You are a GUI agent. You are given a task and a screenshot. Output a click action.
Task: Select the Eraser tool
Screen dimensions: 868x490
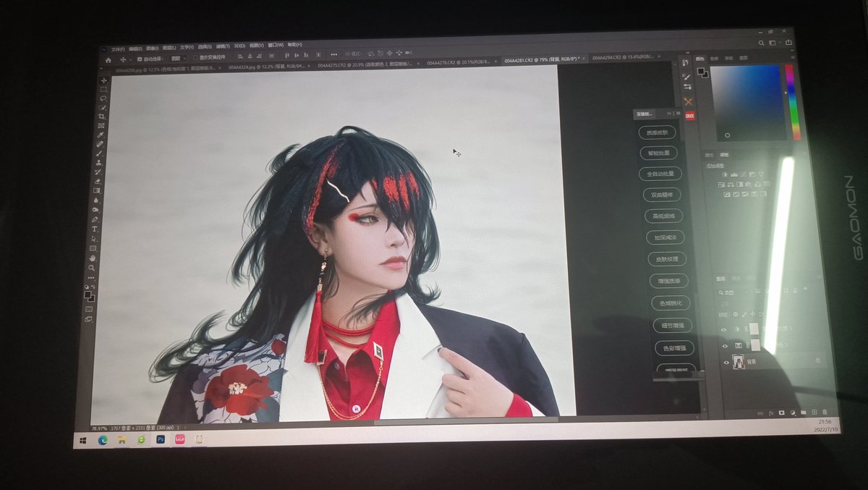point(98,180)
